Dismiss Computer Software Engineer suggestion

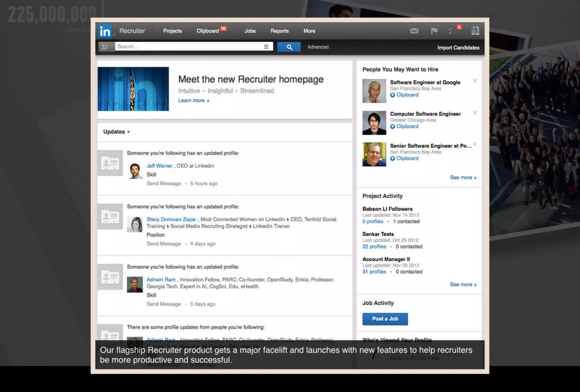[475, 112]
